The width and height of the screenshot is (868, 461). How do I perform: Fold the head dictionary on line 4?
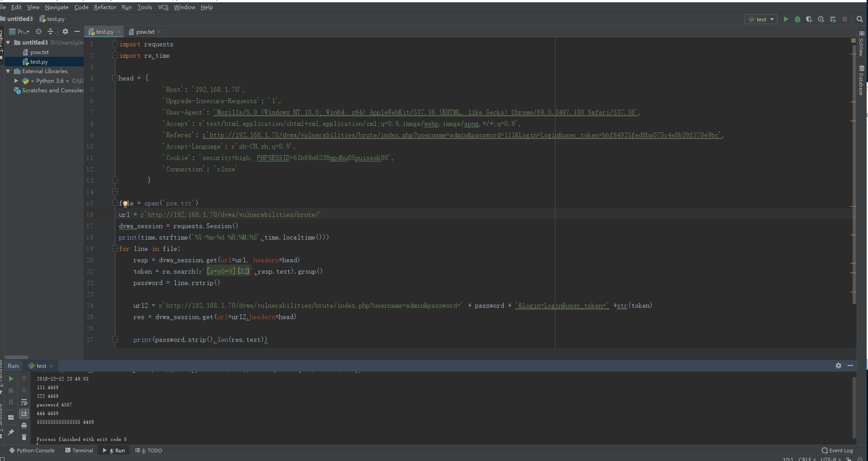(115, 78)
